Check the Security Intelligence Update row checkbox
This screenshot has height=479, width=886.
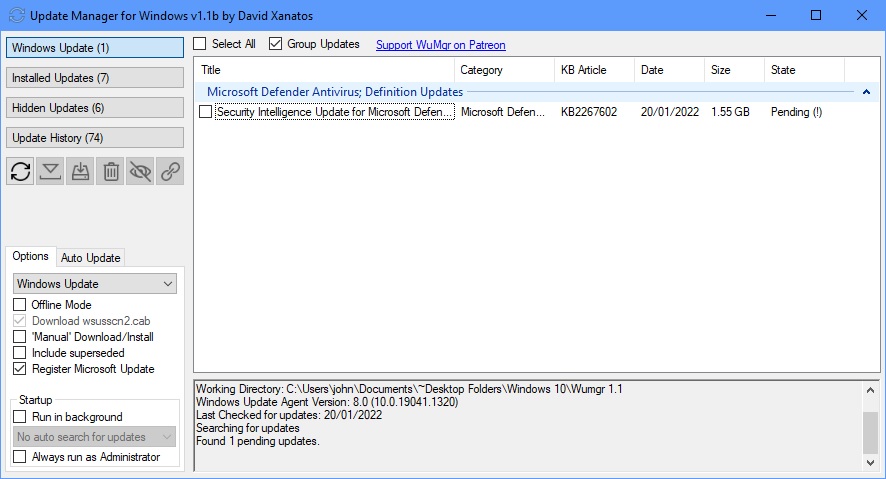tap(206, 112)
